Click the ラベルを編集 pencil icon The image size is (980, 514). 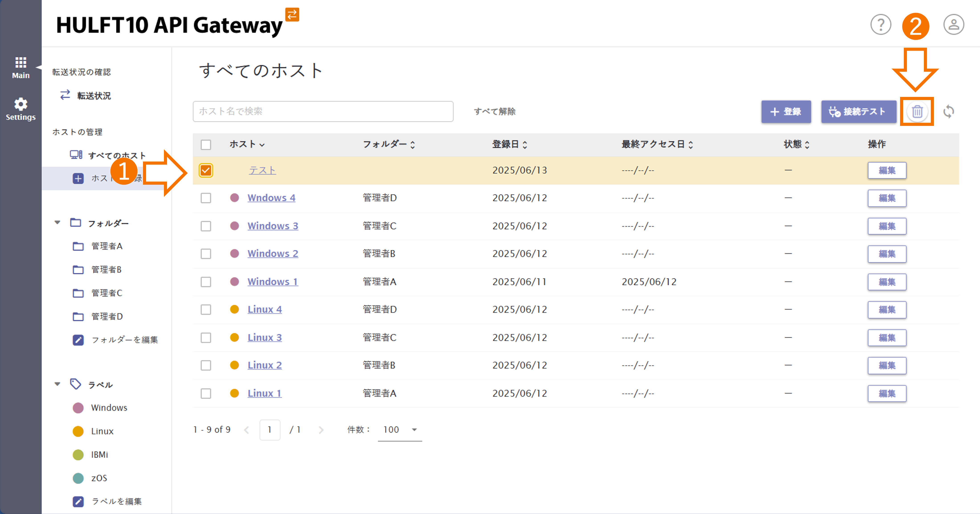[78, 502]
